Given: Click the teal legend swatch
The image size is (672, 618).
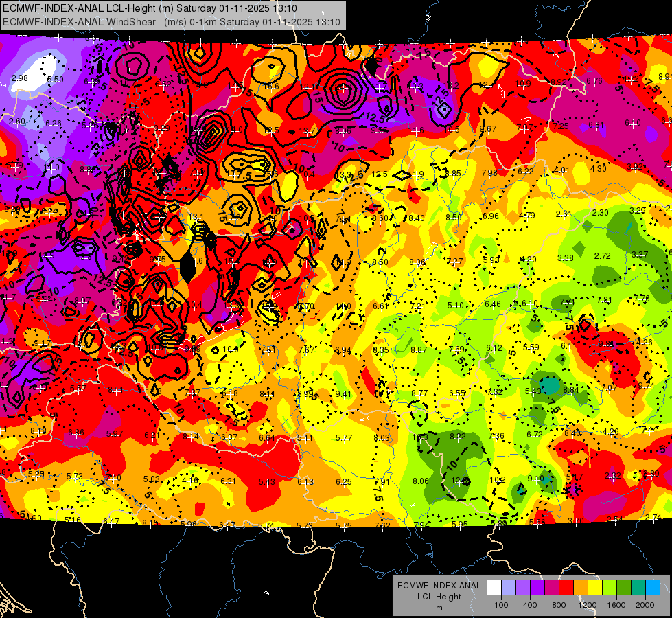Looking at the screenshot, I should (638, 588).
